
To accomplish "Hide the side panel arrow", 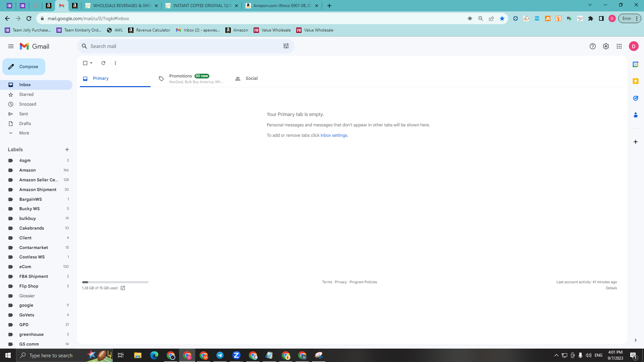I will point(635,340).
